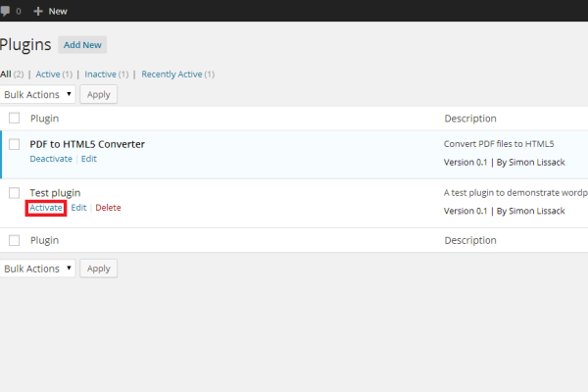Show All plugins filter
588x392 pixels.
pos(6,74)
